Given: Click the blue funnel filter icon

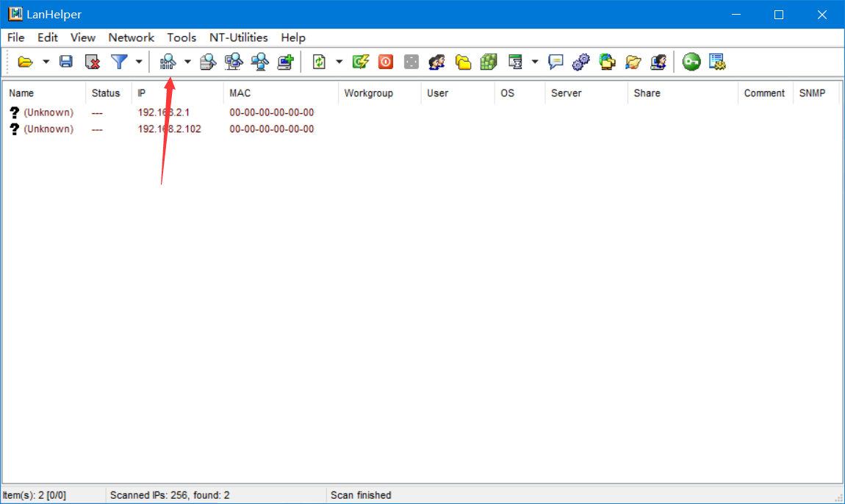Looking at the screenshot, I should (119, 62).
